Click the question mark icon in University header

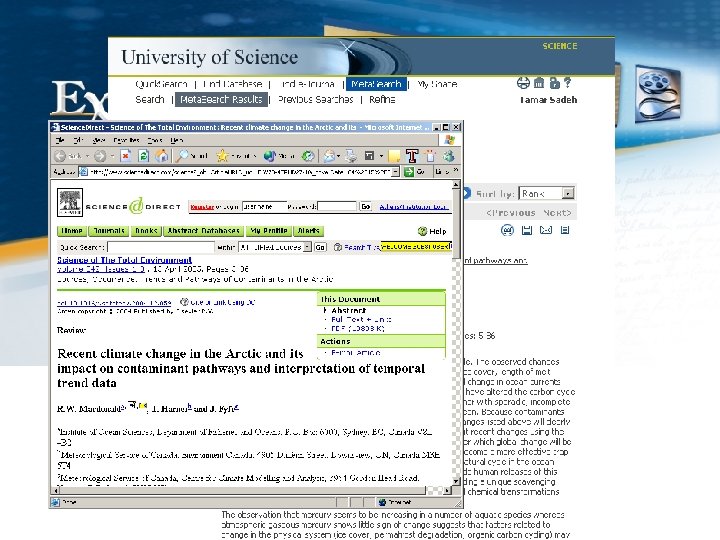tap(568, 83)
